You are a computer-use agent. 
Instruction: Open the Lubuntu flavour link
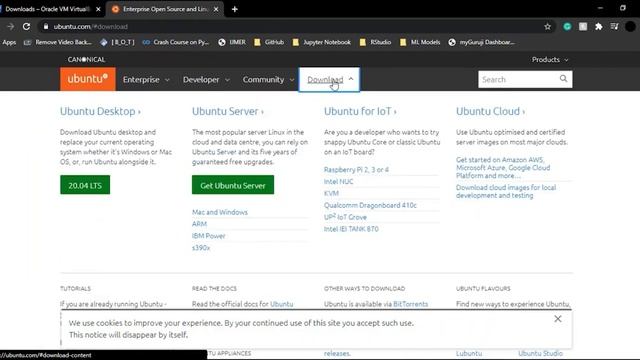(x=469, y=353)
